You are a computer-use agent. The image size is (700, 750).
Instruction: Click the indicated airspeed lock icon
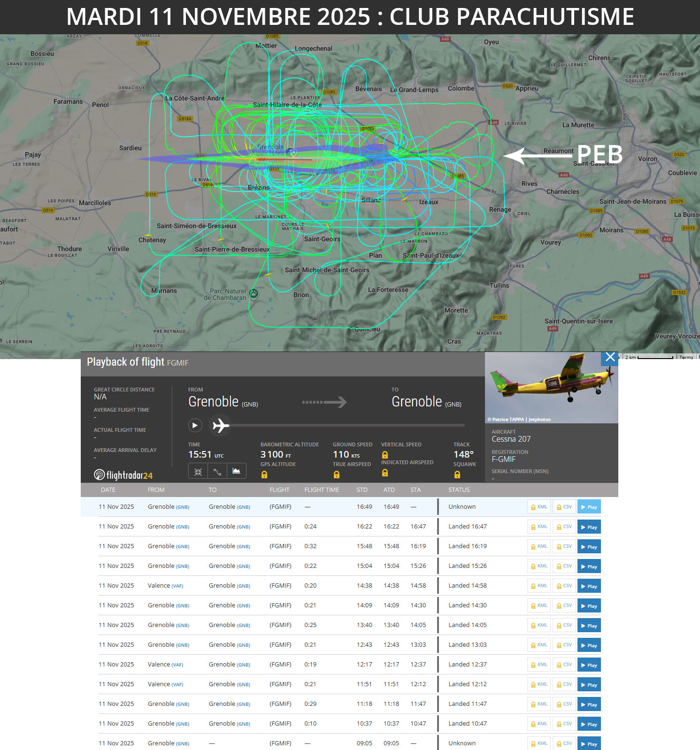(385, 473)
